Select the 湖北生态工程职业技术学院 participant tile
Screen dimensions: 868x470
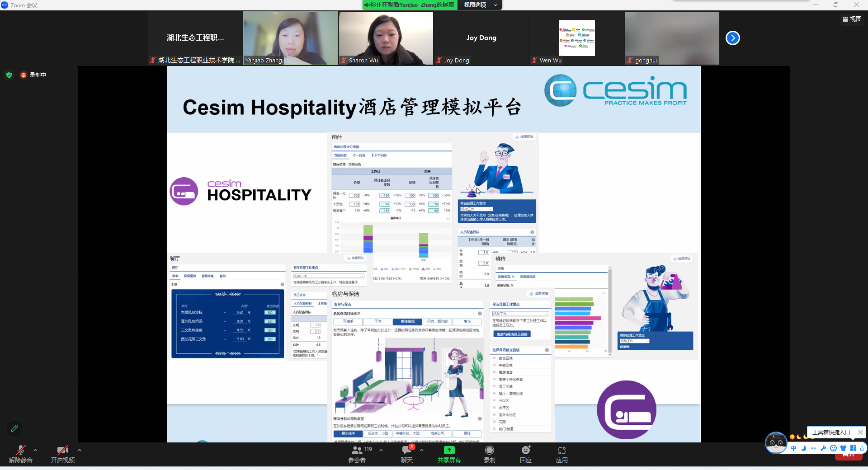(195, 38)
